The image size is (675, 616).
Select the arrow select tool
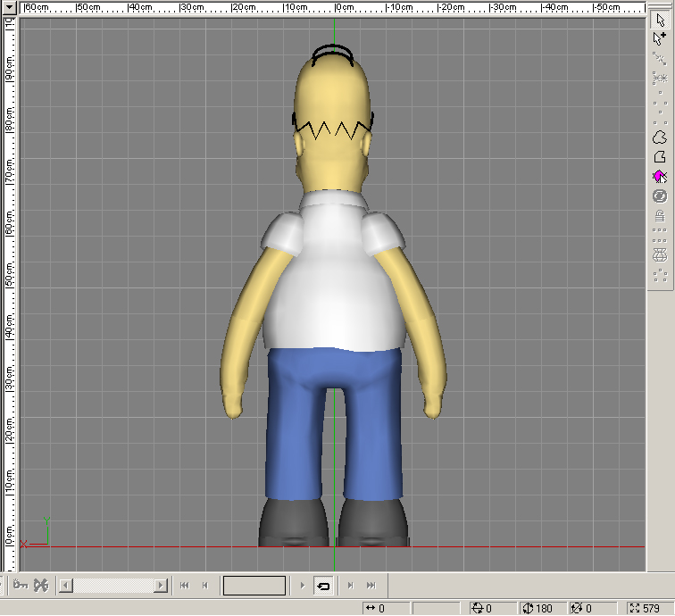click(660, 20)
